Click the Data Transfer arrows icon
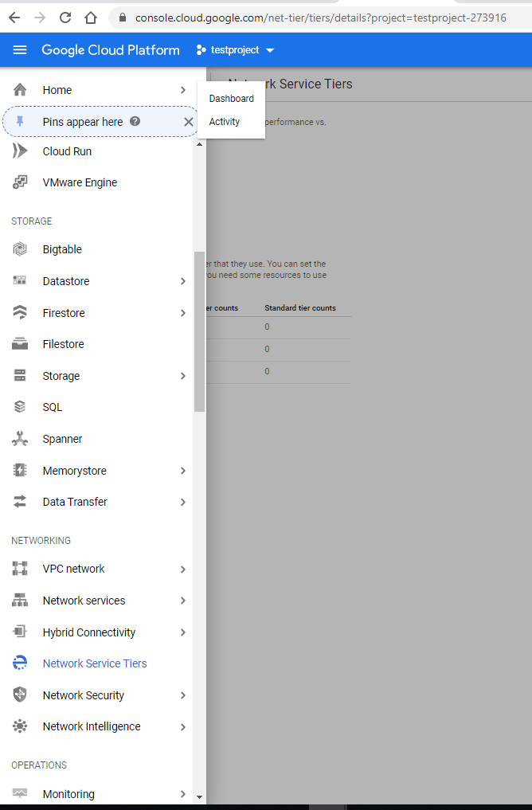532x810 pixels. coord(20,502)
